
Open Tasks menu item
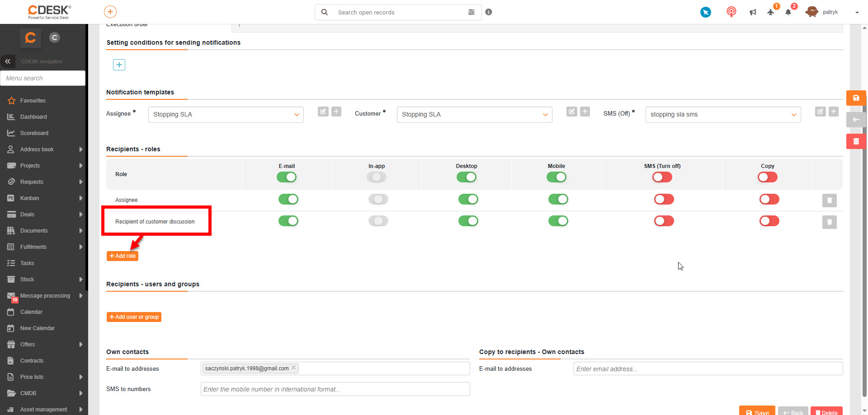[x=27, y=263]
